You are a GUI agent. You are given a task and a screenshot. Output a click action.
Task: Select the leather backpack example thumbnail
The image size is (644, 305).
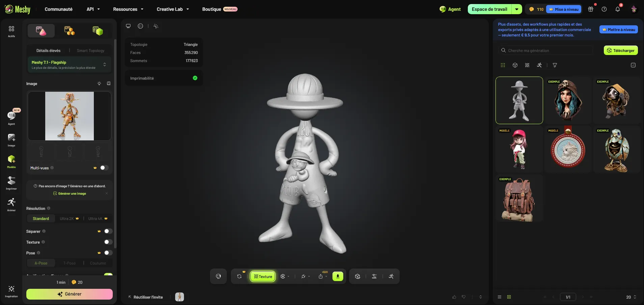(519, 198)
